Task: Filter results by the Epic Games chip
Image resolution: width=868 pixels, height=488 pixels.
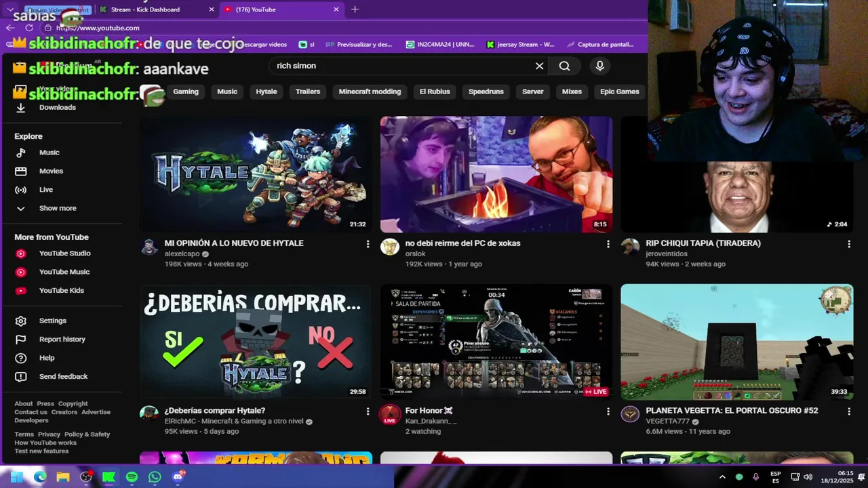Action: pyautogui.click(x=620, y=91)
